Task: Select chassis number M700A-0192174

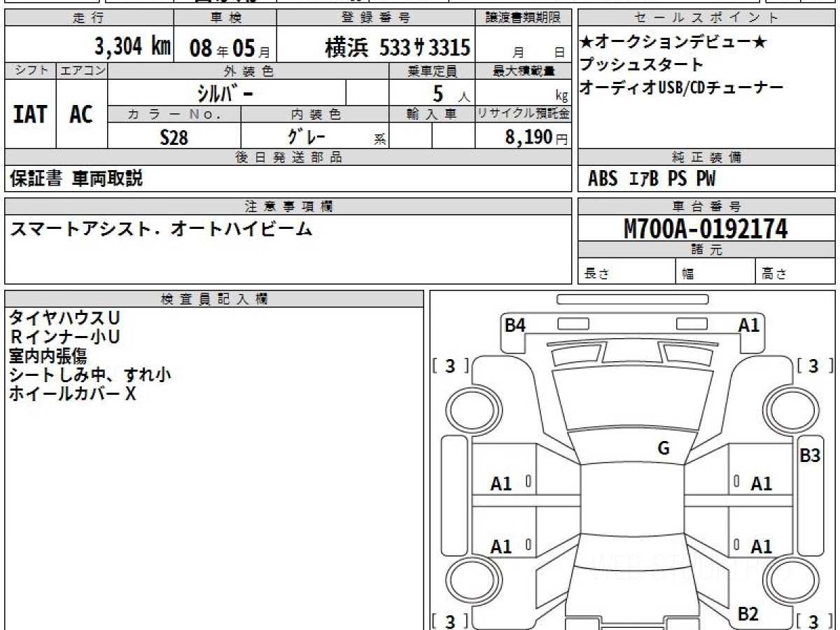Action: coord(706,229)
